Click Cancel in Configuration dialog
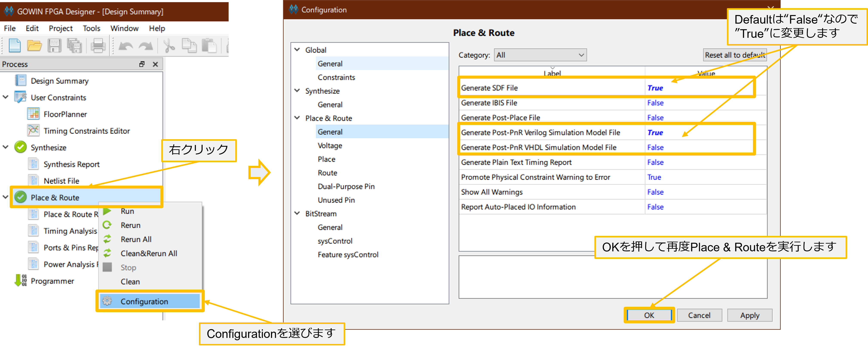Screen dimensions: 868x348 tap(699, 315)
